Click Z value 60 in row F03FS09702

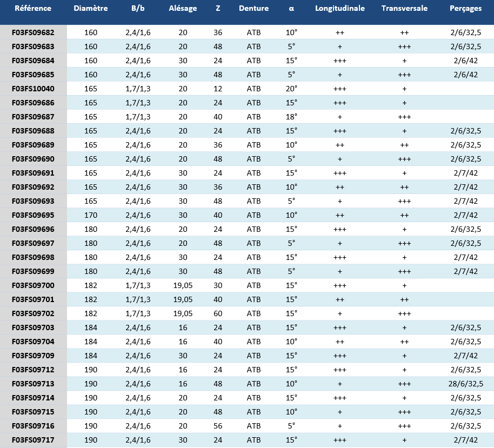click(218, 313)
